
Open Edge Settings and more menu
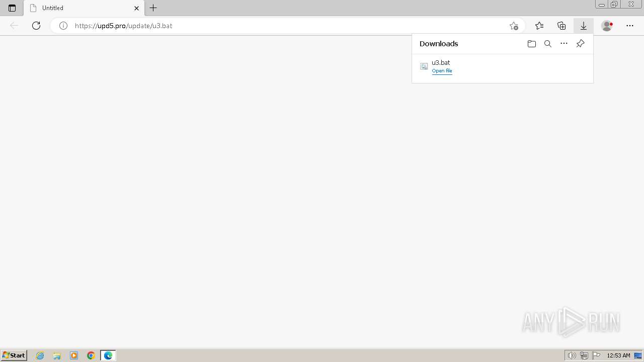[630, 26]
